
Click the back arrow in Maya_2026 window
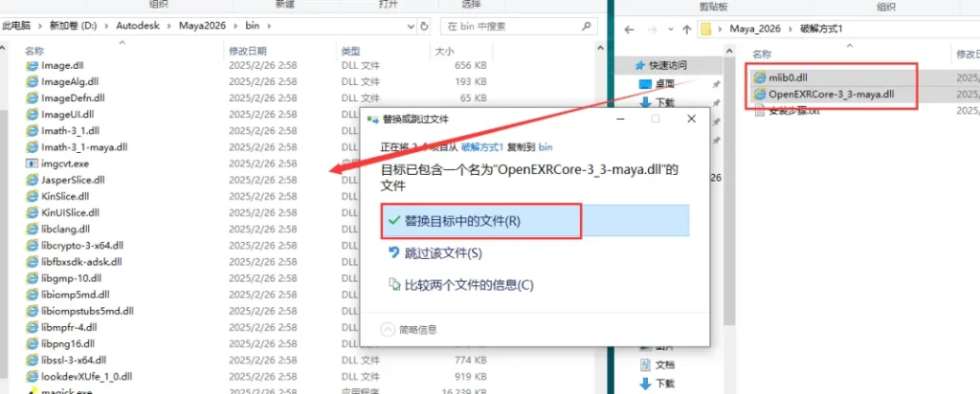[x=627, y=27]
